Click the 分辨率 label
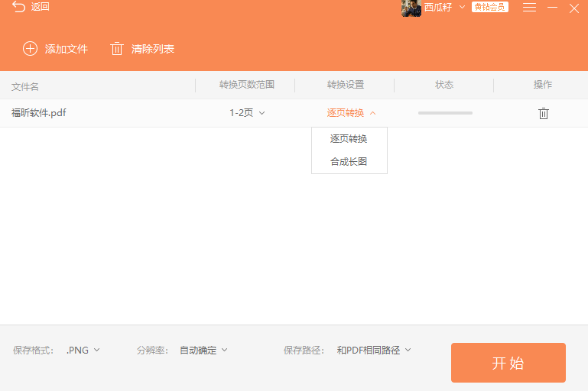 [x=152, y=351]
